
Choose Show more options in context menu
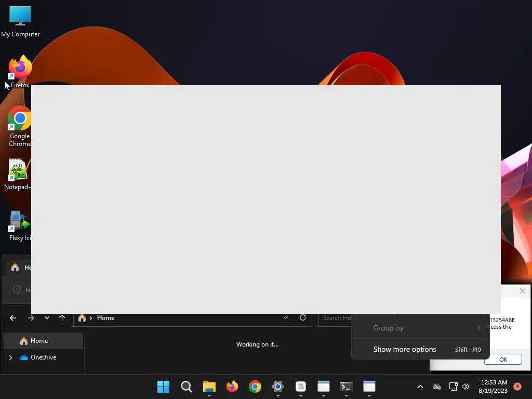point(421,349)
